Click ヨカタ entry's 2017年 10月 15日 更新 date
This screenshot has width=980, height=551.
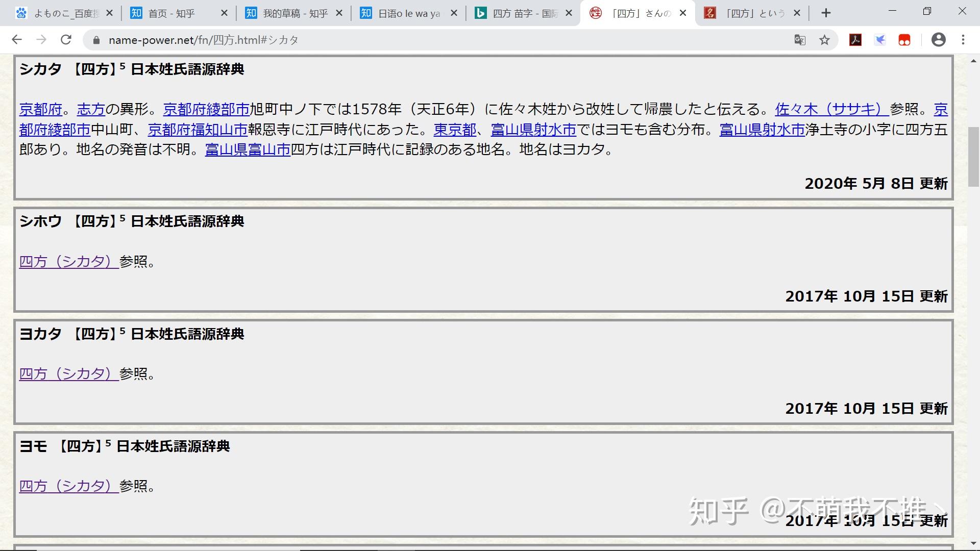click(866, 409)
